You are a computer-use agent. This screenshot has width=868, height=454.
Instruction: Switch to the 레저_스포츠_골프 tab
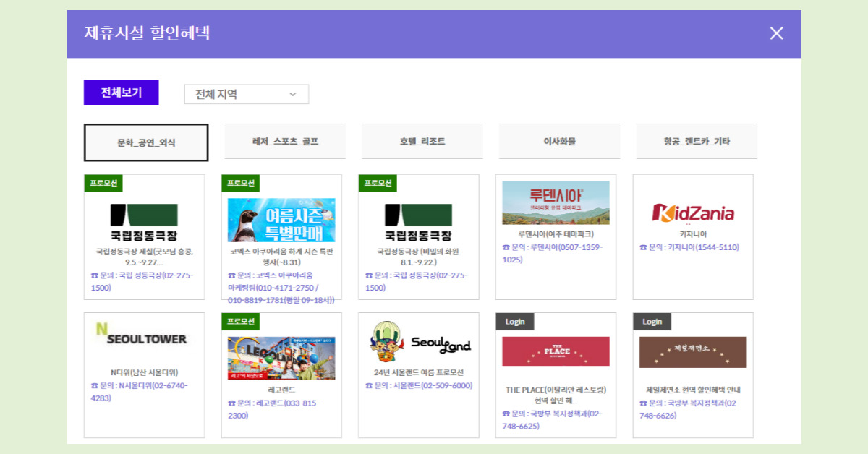(285, 142)
